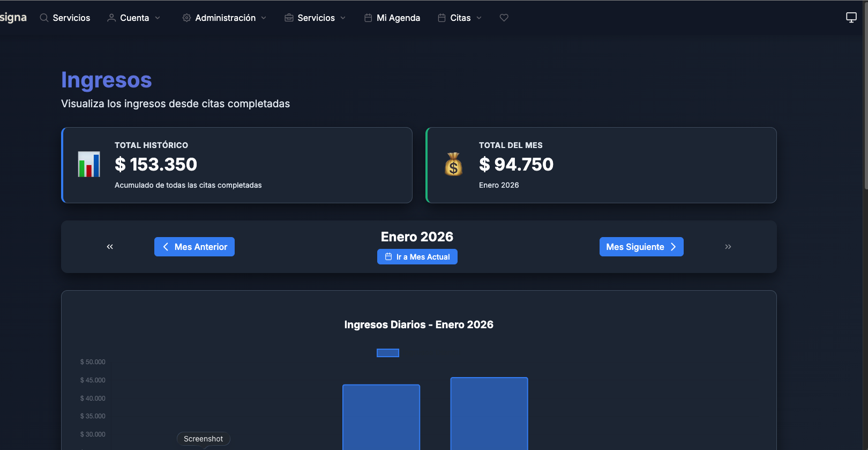Click the monitor theme icon in navbar
868x450 pixels.
[x=851, y=18]
